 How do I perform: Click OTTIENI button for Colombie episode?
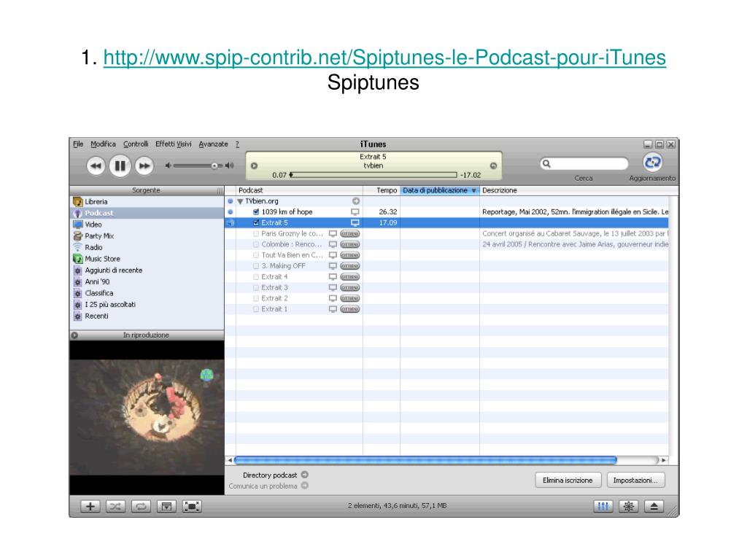349,244
